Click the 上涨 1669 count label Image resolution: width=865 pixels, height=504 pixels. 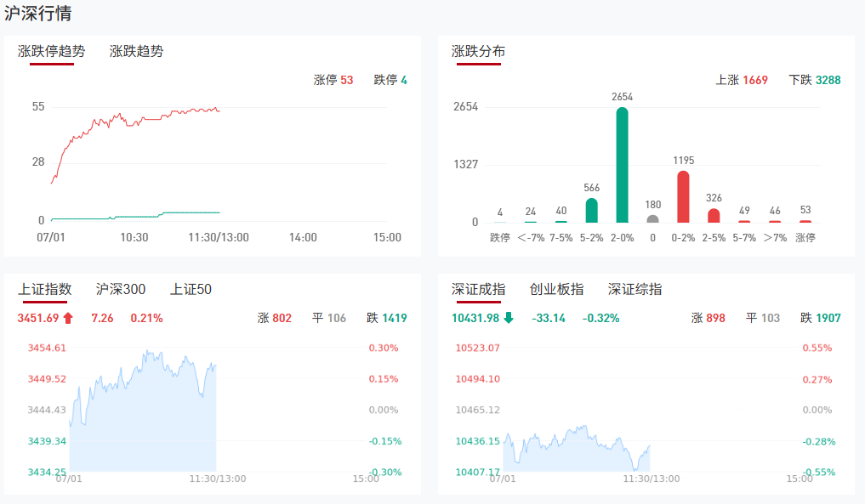[x=742, y=80]
